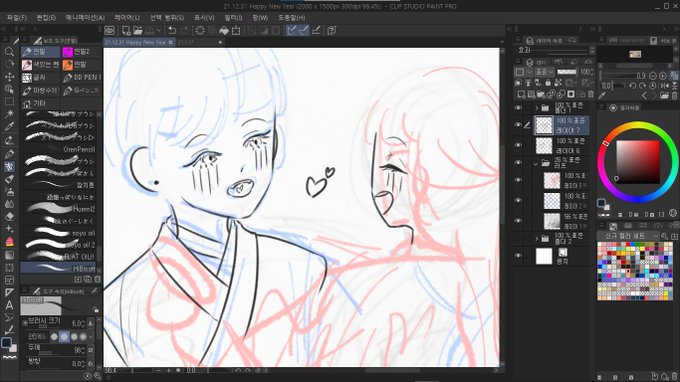The width and height of the screenshot is (680, 382).
Task: Click the Fill bucket command bar icon
Action: click(x=224, y=30)
